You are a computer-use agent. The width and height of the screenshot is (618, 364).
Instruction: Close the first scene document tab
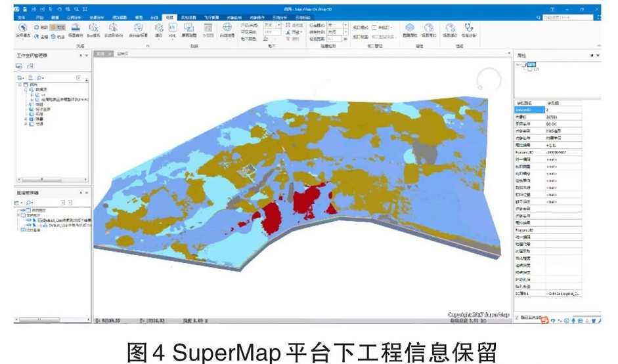coord(110,54)
